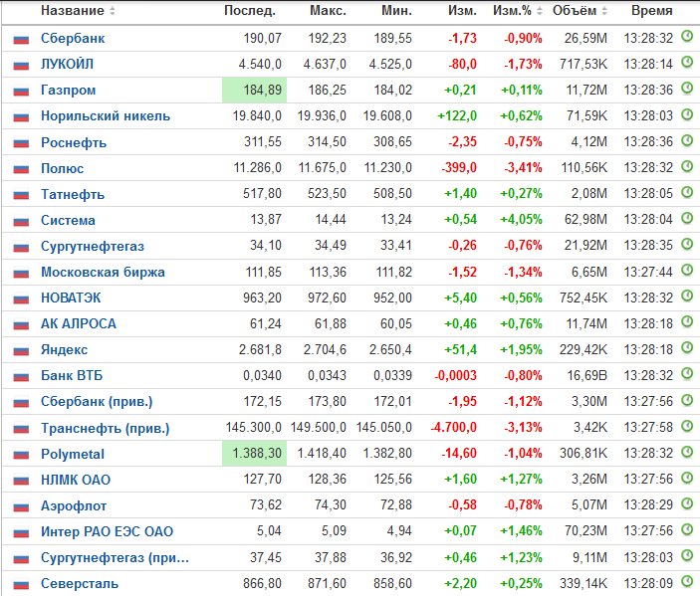The height and width of the screenshot is (596, 700).
Task: Open the Интер РАО ЕЭС ОАО link
Action: point(108,531)
